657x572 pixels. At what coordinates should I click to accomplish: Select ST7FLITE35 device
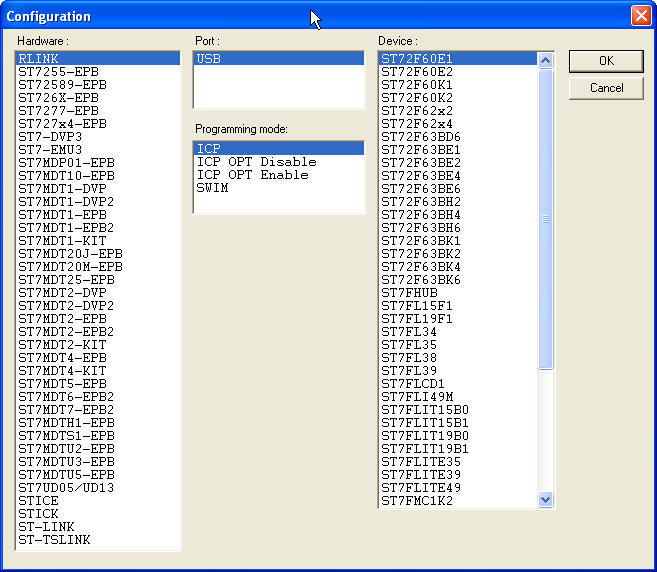[458, 461]
